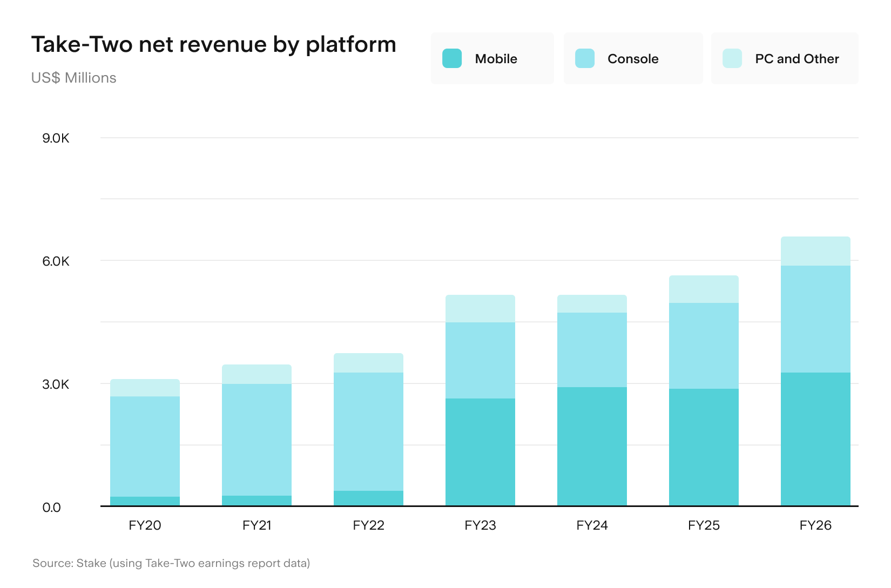Click the US$ Millions subtitle
891x588 pixels.
pyautogui.click(x=74, y=78)
